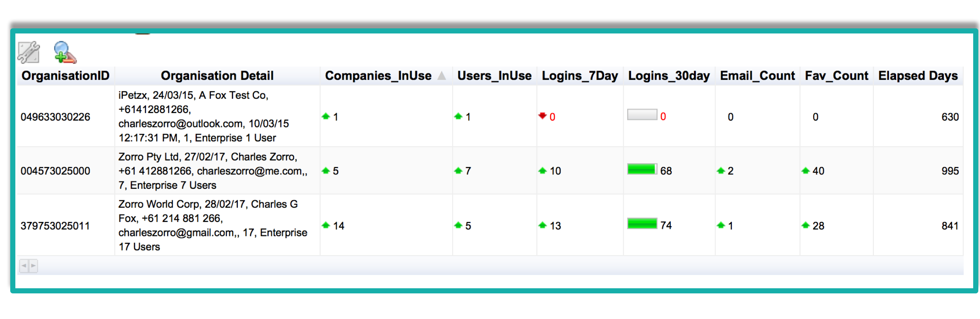Select organisation ID 379753025011
The height and width of the screenshot is (319, 980).
tap(55, 226)
